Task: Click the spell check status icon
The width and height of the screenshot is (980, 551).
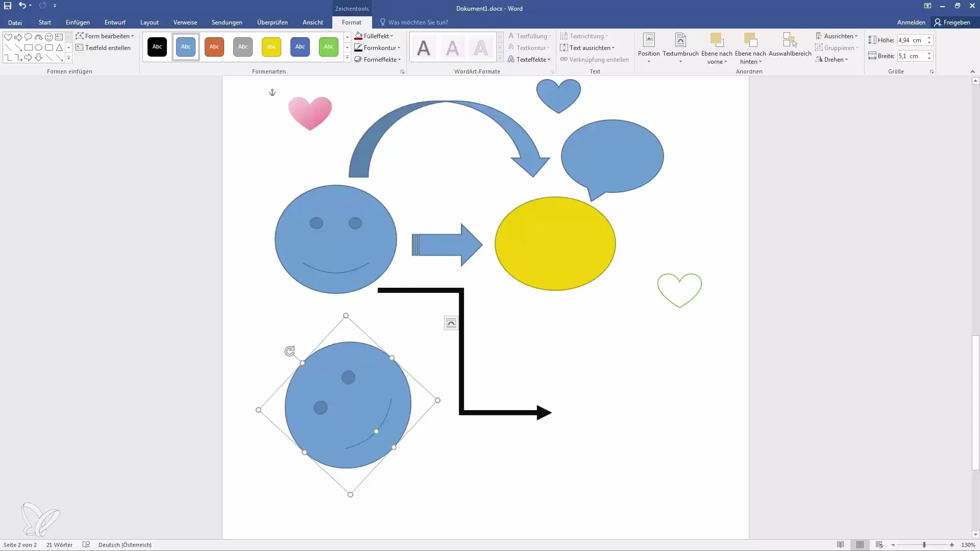Action: [86, 544]
